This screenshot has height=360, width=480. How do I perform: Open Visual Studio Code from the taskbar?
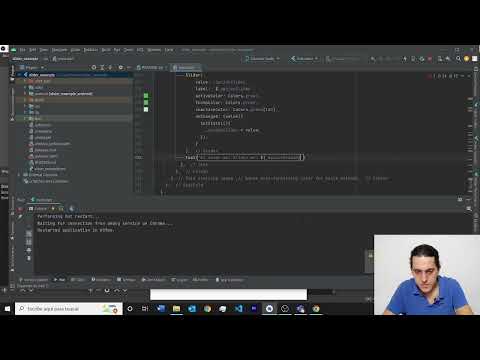pyautogui.click(x=238, y=309)
